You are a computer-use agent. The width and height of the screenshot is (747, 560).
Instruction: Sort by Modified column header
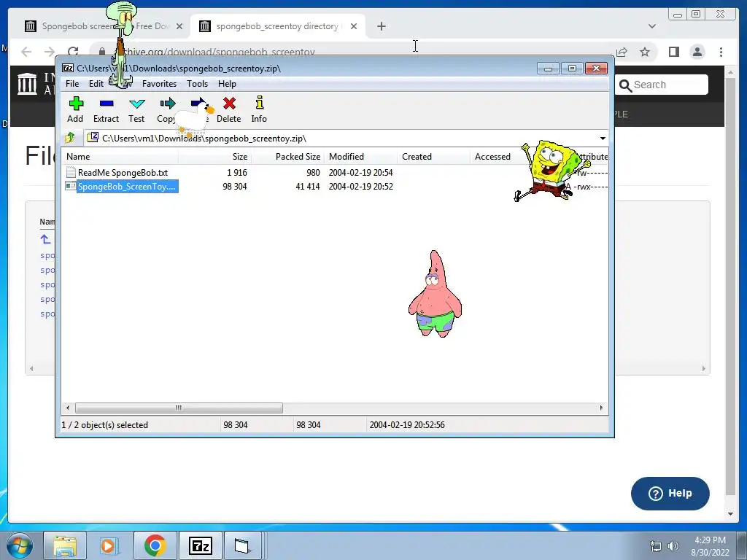click(360, 157)
